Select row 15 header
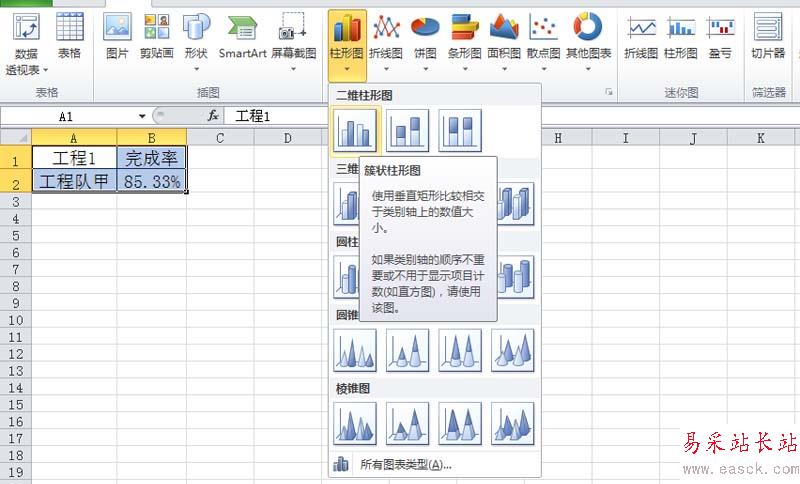This screenshot has width=800, height=484. pyautogui.click(x=16, y=404)
